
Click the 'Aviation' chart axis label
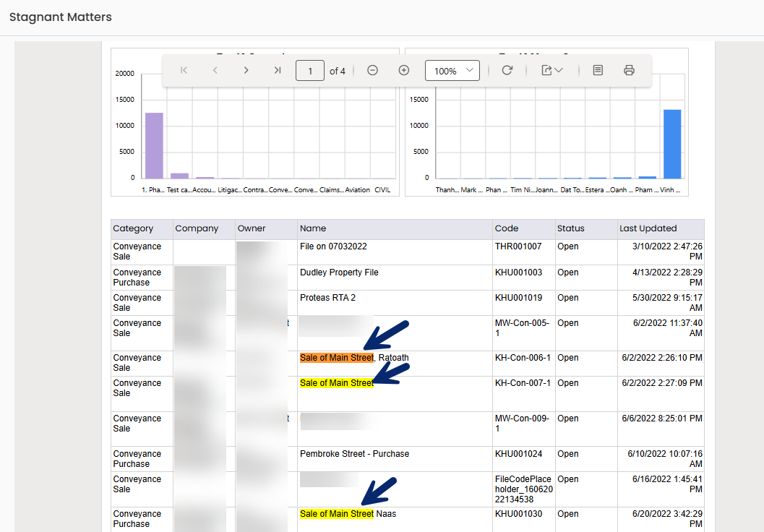[358, 190]
